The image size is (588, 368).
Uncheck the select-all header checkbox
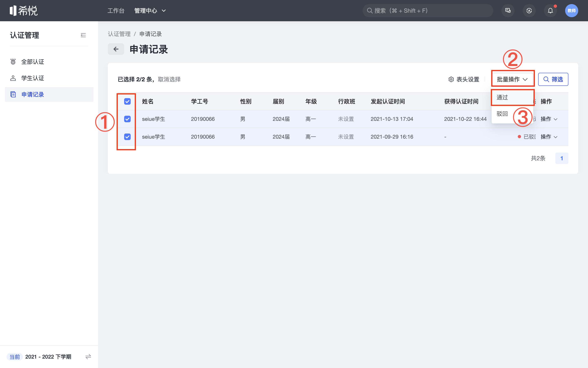(127, 101)
